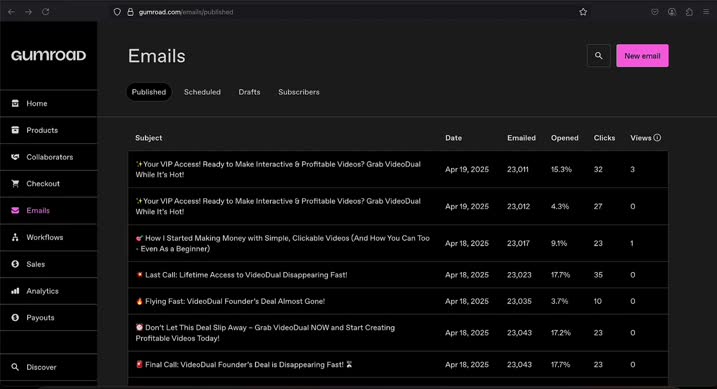Open the Sales page in sidebar
Screen dimensions: 717x389
[48, 264]
